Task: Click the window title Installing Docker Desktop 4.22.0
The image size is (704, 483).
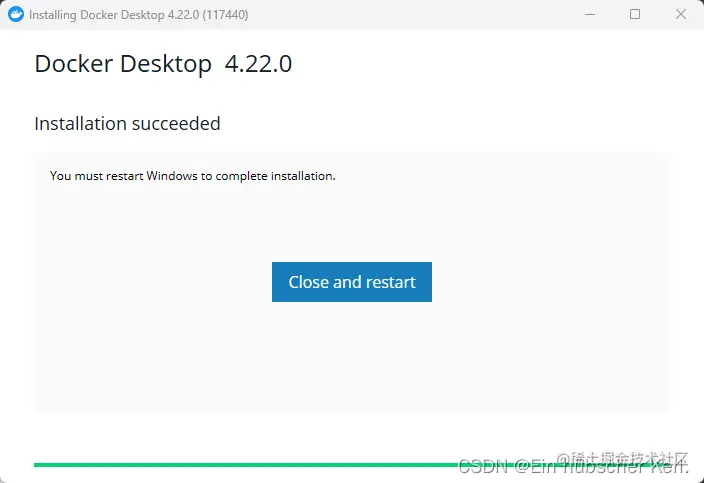Action: (139, 15)
